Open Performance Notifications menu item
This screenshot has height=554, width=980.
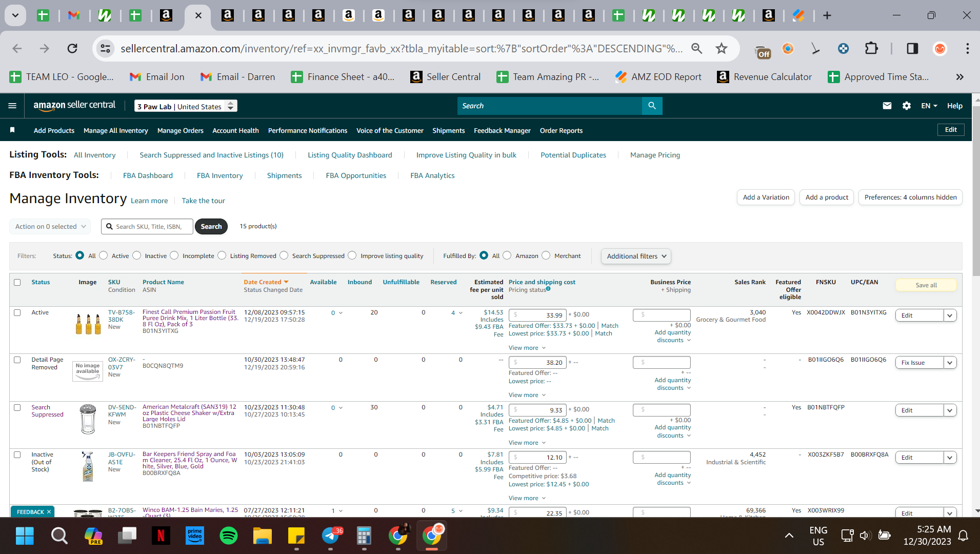(x=308, y=130)
